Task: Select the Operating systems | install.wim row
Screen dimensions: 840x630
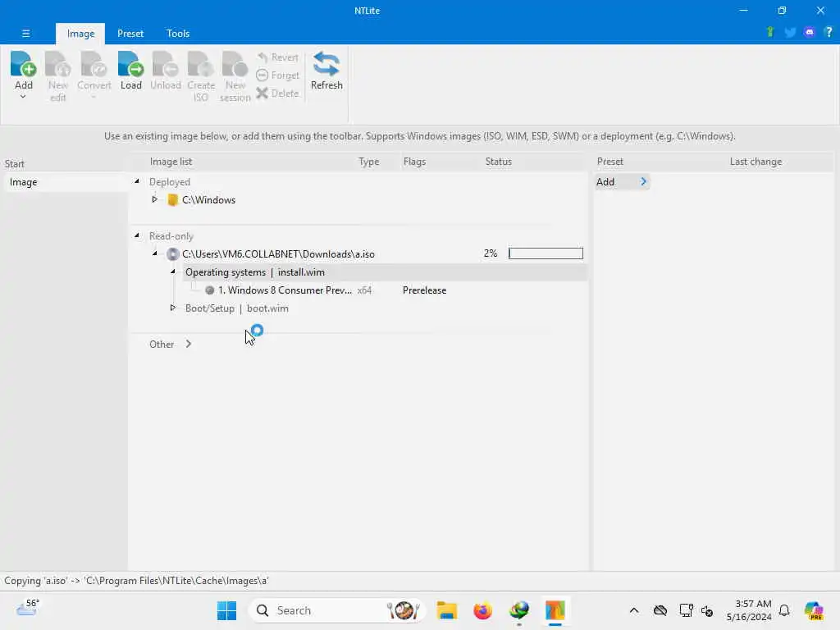Action: (x=385, y=272)
